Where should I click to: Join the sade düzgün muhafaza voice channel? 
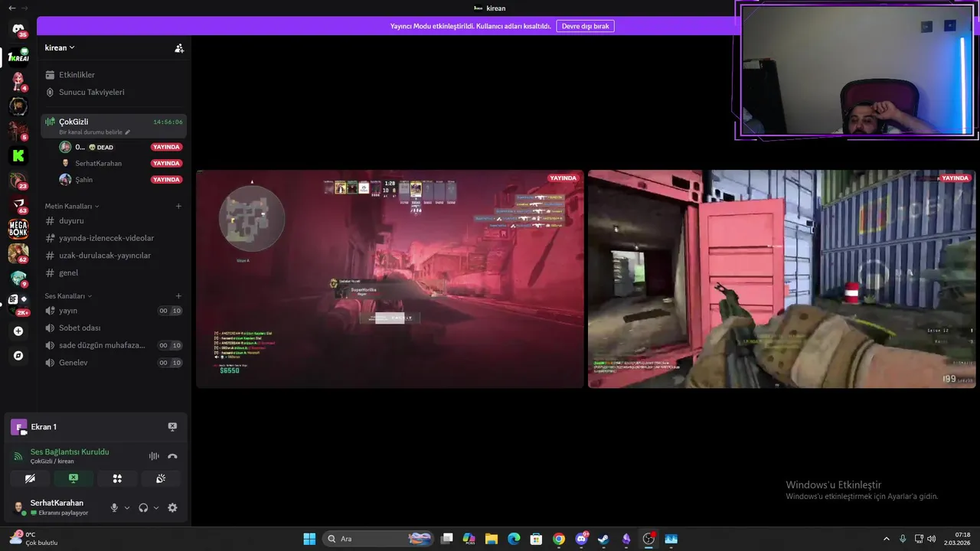click(x=113, y=345)
